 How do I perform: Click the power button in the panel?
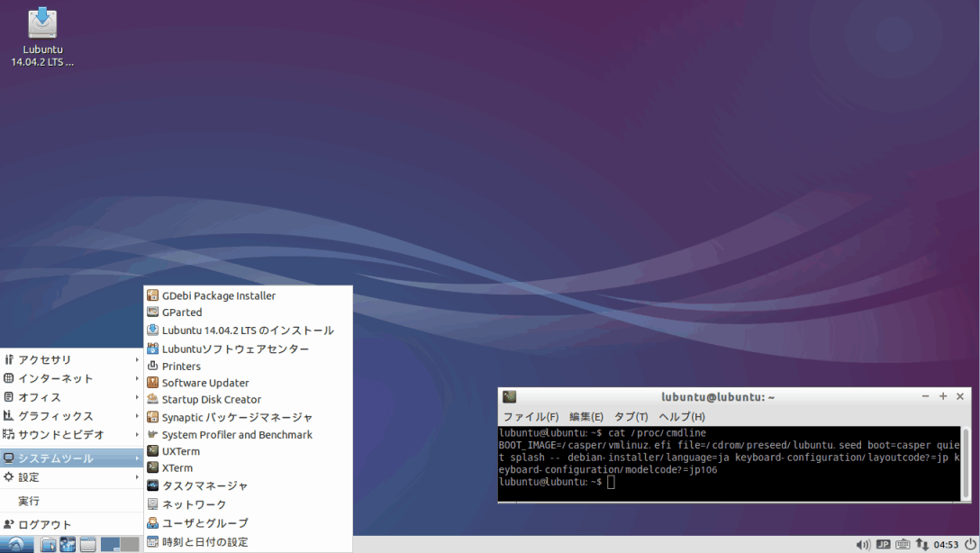click(970, 544)
